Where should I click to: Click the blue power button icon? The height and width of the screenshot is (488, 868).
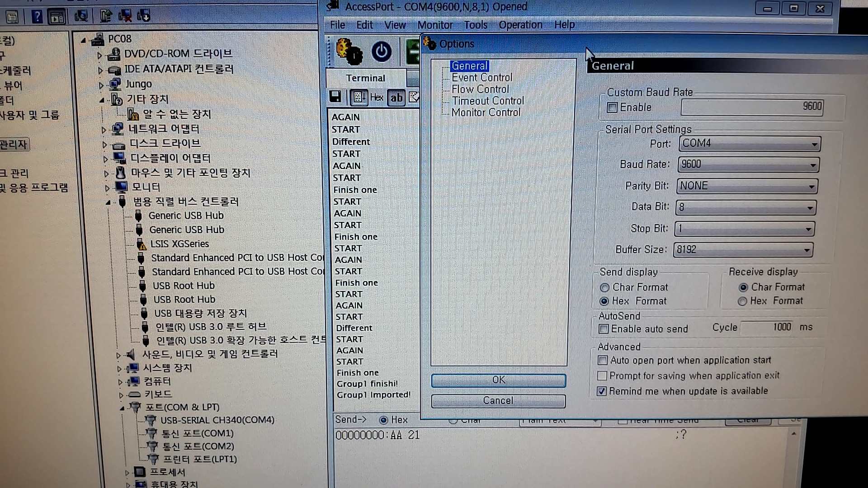coord(381,52)
